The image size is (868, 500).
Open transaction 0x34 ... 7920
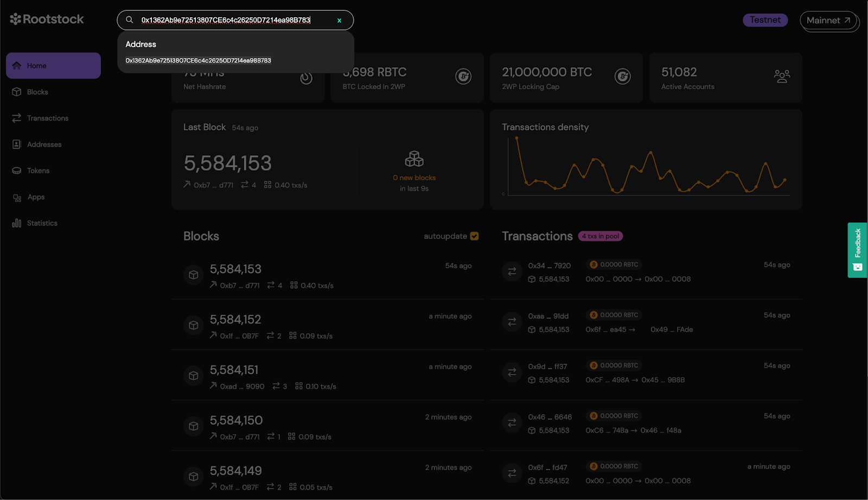[x=549, y=265]
